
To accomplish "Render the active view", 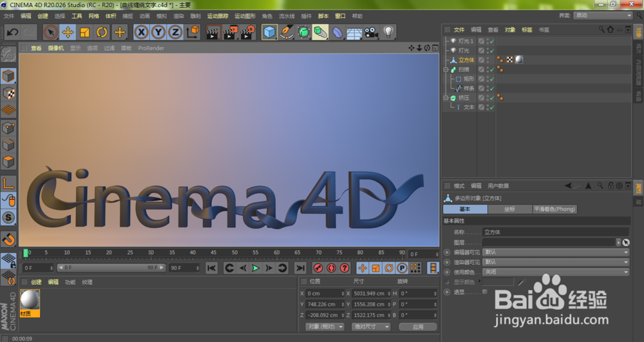I will [x=213, y=32].
